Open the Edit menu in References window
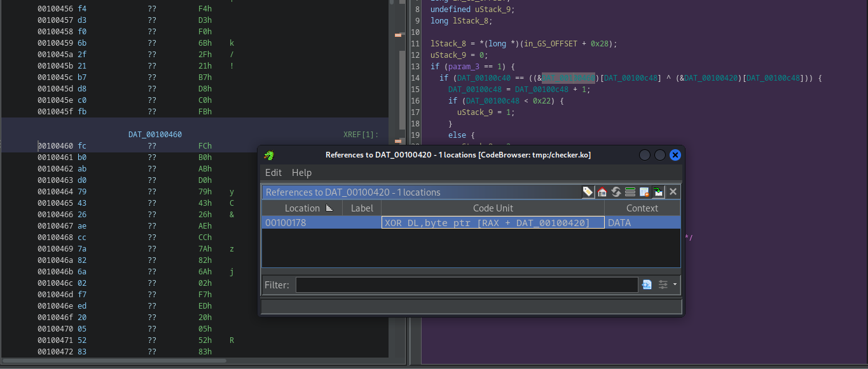This screenshot has height=369, width=868. [x=273, y=173]
